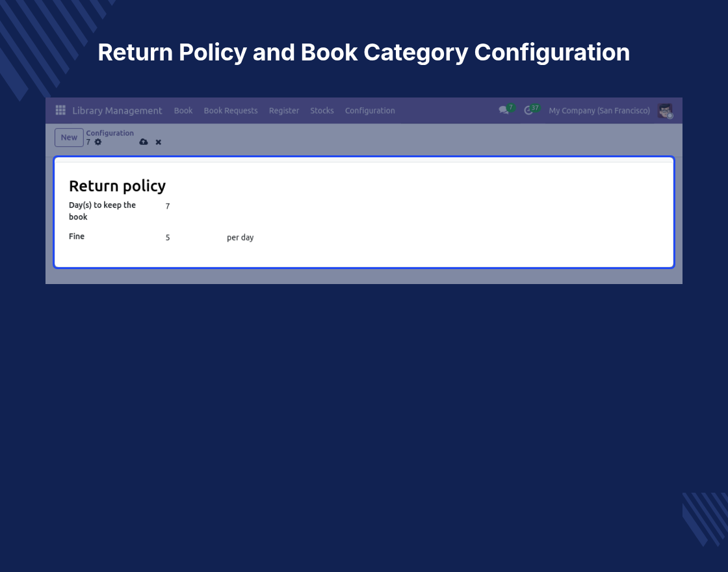The height and width of the screenshot is (572, 728).
Task: Save the record with the cloud upload icon
Action: coord(144,142)
